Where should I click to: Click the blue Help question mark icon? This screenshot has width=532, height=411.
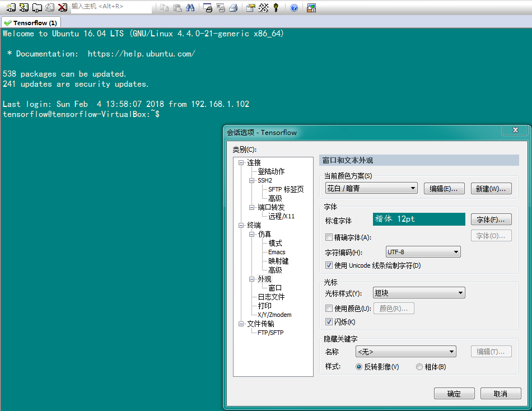tap(294, 8)
